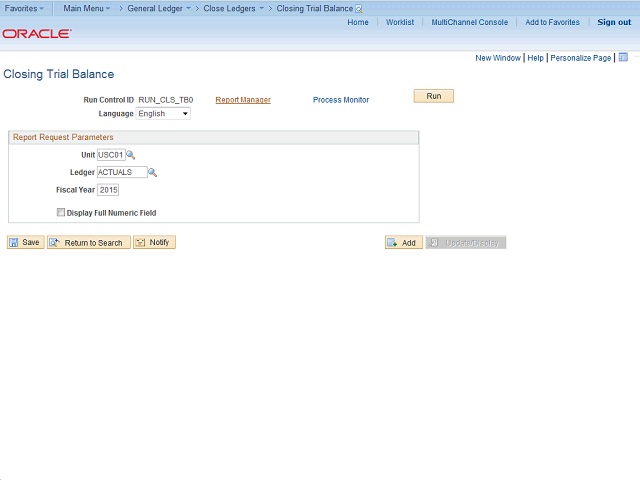Open Report Manager link
The width and height of the screenshot is (640, 480).
[x=243, y=100]
